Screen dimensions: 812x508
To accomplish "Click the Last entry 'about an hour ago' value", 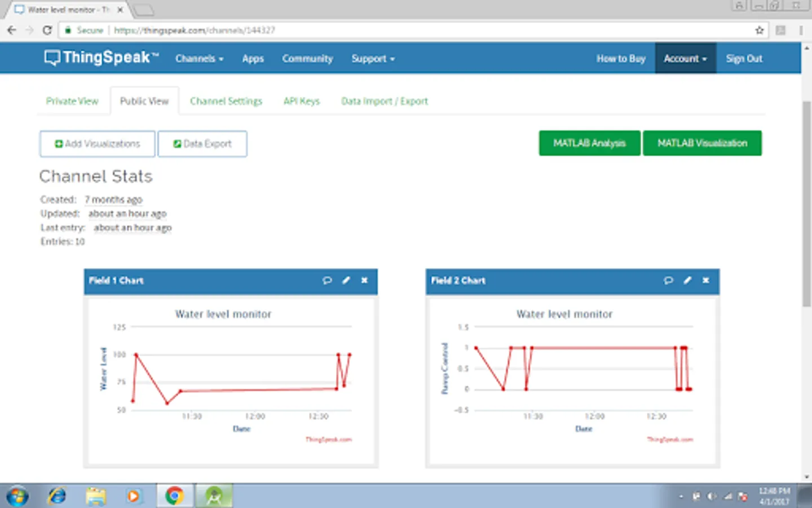I will 133,227.
